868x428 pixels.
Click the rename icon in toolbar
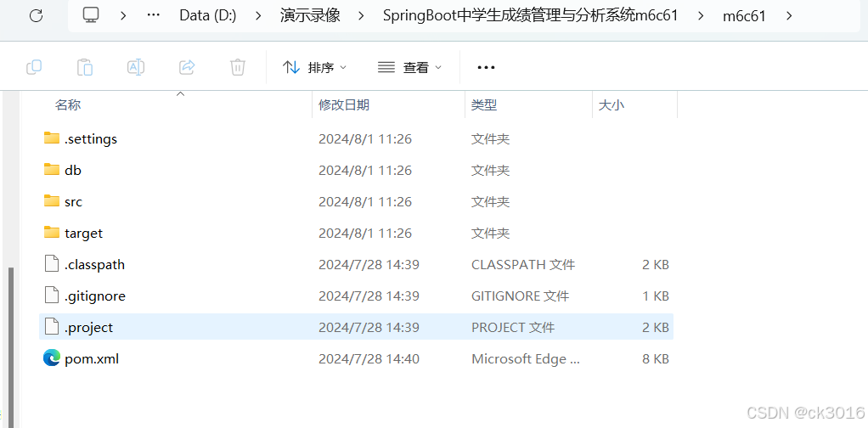(x=136, y=68)
